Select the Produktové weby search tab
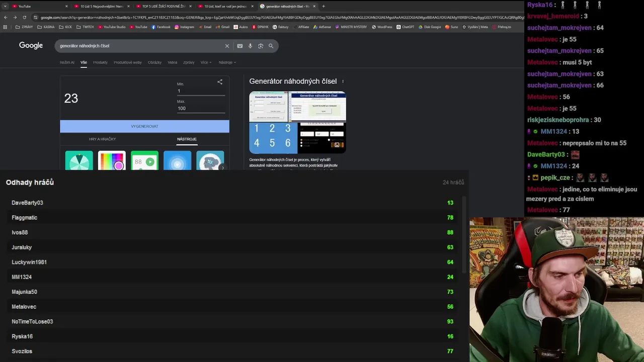Screen dimensions: 644x362 coord(128,62)
